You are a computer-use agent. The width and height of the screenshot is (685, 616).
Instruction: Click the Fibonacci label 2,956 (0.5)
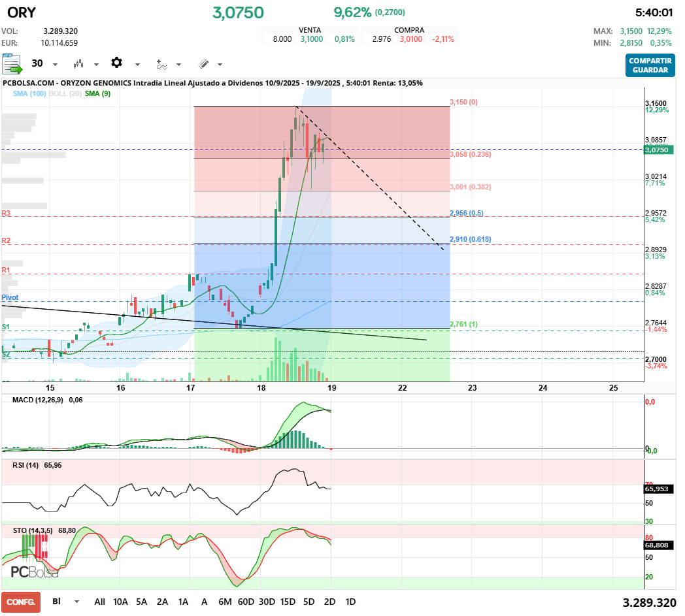(x=467, y=213)
